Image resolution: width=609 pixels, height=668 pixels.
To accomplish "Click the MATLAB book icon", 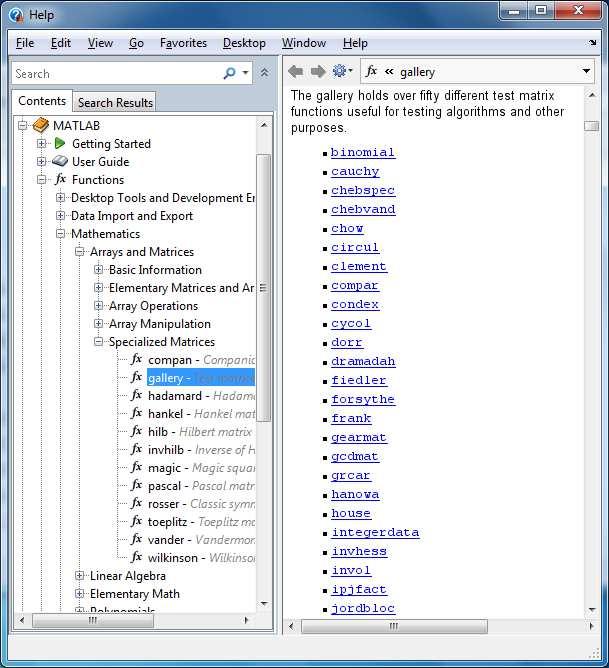I will click(x=41, y=125).
